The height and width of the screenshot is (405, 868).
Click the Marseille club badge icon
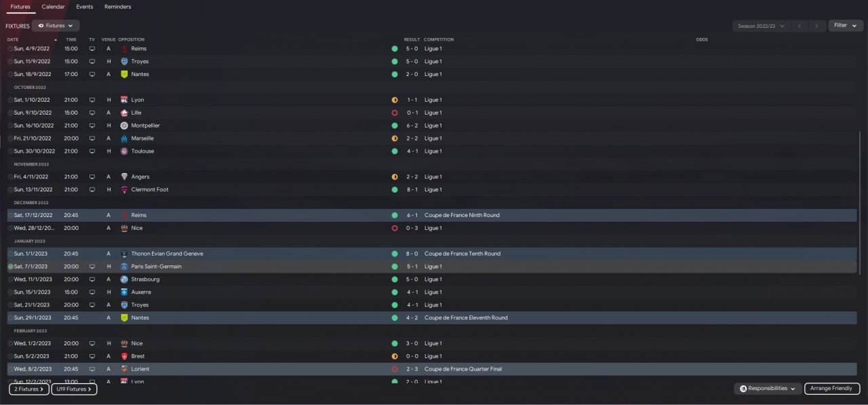click(x=124, y=138)
